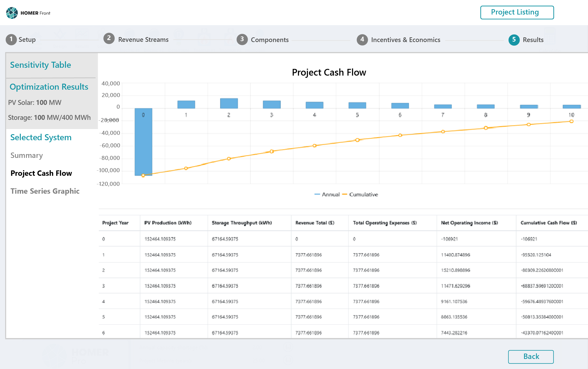Open Time Series Graphic view

tap(45, 191)
